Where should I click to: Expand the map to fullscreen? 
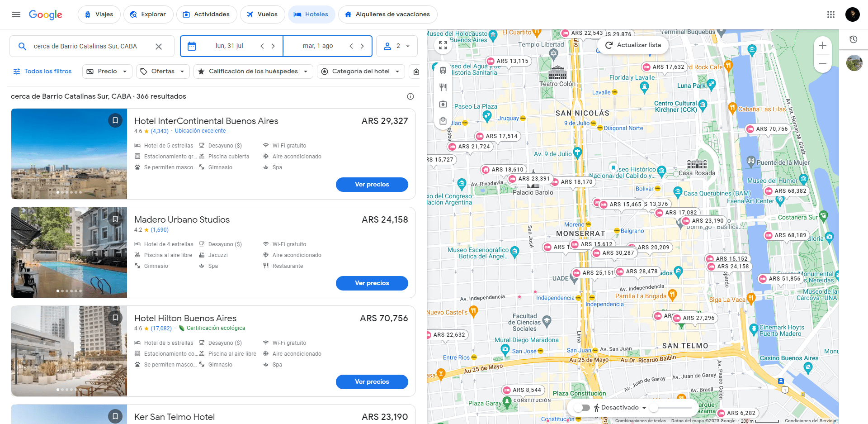click(x=443, y=45)
